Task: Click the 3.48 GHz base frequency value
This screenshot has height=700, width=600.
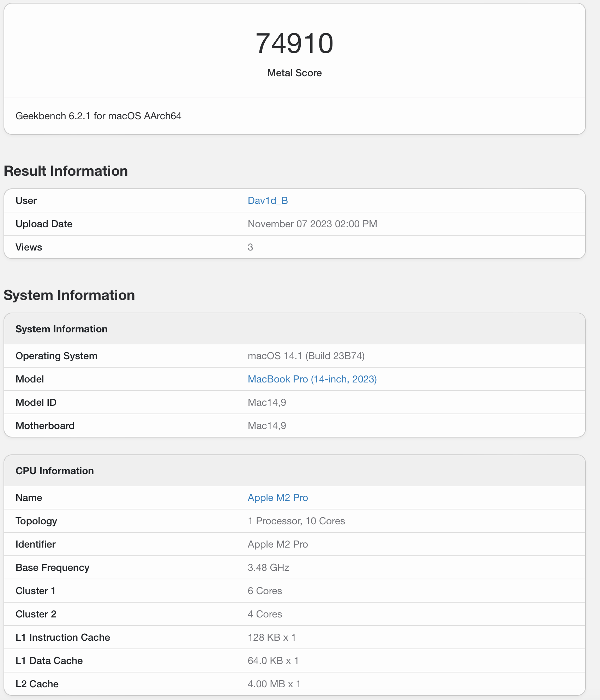Action: coord(268,567)
